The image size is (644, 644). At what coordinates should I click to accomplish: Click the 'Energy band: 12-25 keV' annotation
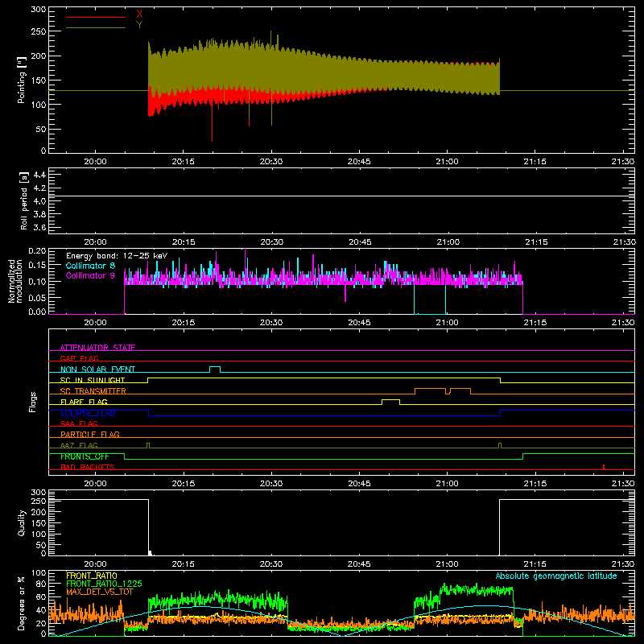[x=117, y=256]
